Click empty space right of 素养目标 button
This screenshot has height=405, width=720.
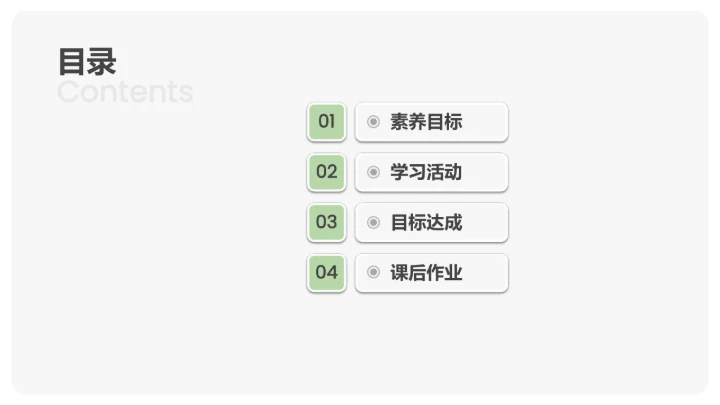[600, 122]
